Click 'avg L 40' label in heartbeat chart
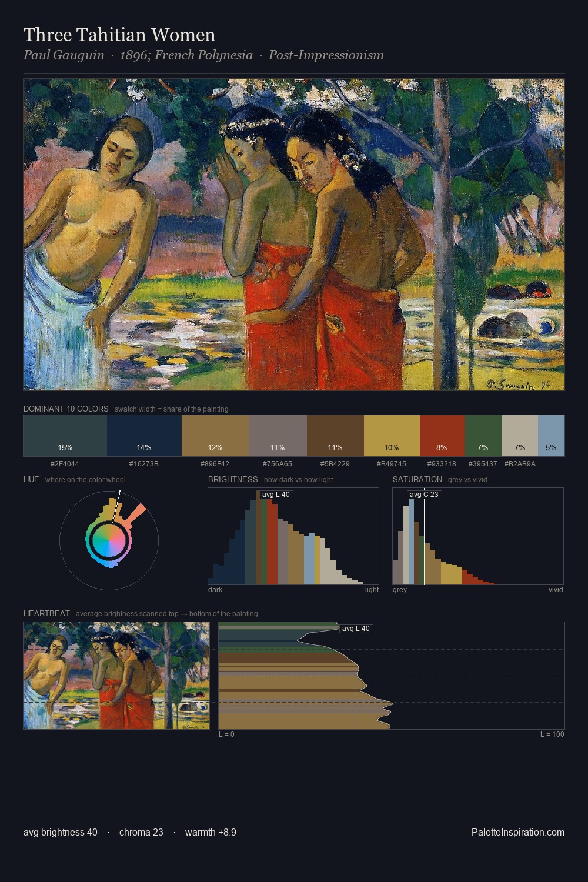The height and width of the screenshot is (882, 588). pos(356,629)
